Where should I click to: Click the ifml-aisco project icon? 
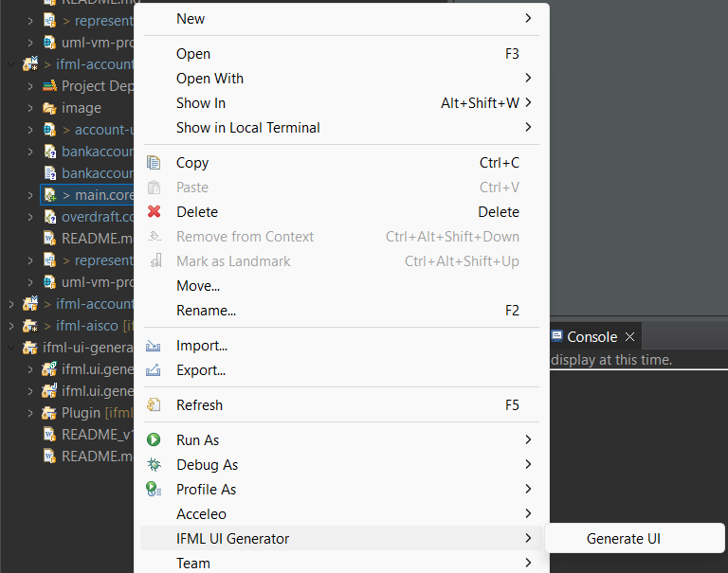(x=30, y=326)
